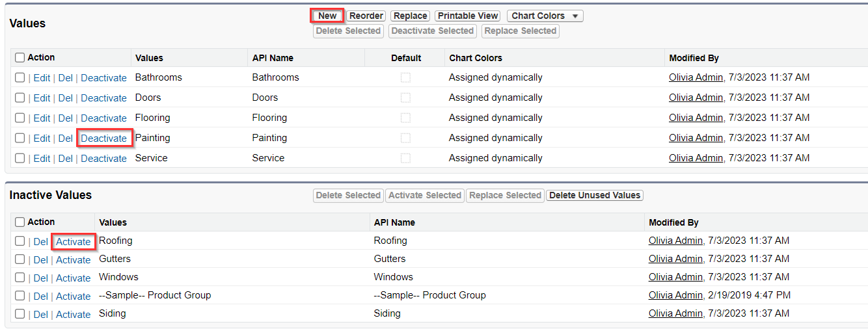Activate the Roofing inactive value
Screen dimensions: 868x329
(73, 241)
